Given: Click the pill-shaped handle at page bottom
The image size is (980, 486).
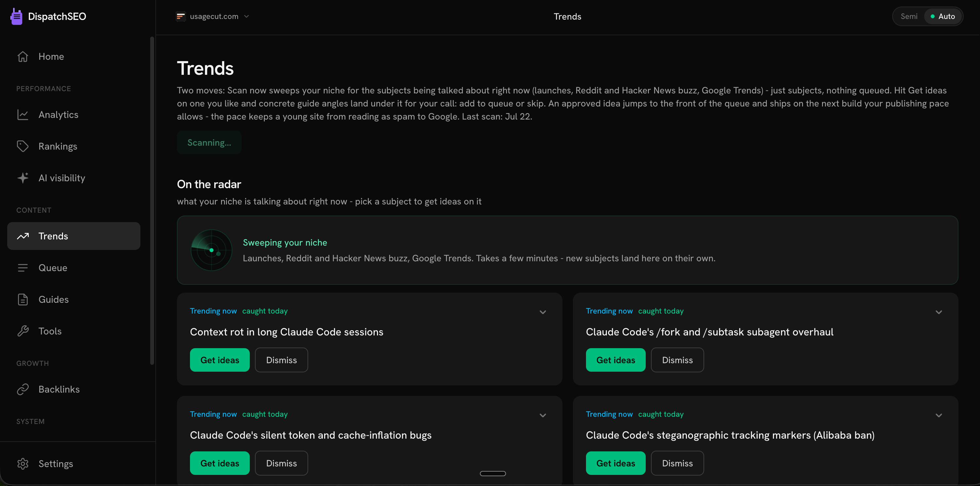Looking at the screenshot, I should coord(493,474).
